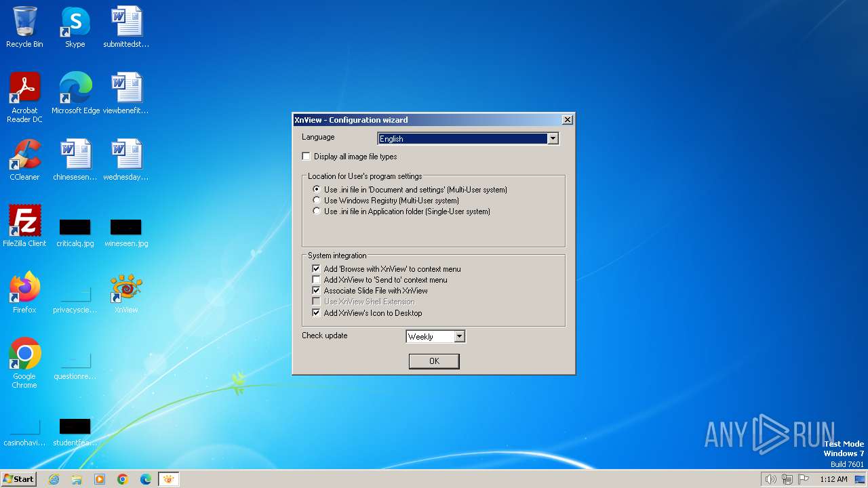Open Chrome from the taskbar
Screen dimensions: 868x488
pos(123,479)
